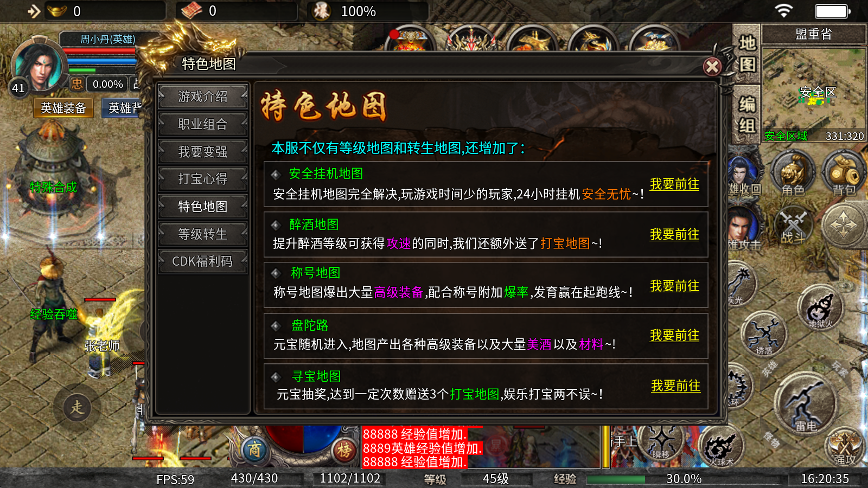Open the 背包 backpack icon

point(844,175)
